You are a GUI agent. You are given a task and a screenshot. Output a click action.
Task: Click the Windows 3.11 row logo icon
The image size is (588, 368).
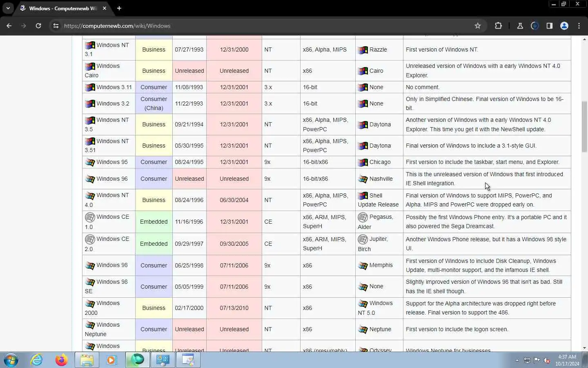(90, 87)
